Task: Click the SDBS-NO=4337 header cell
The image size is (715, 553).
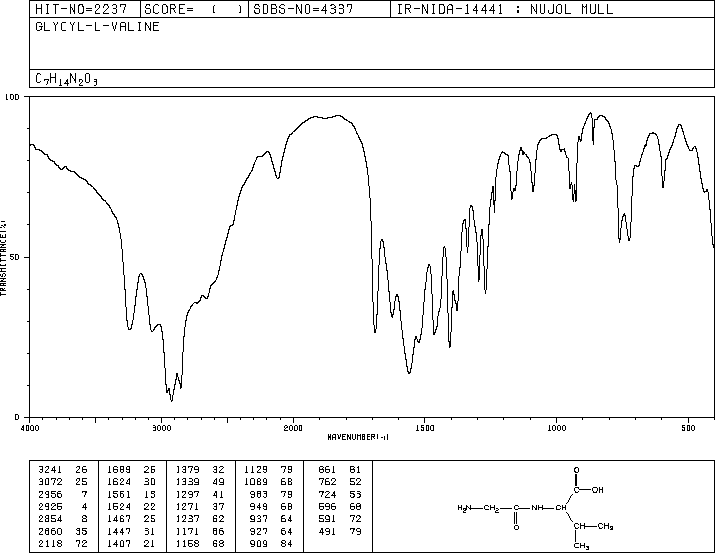Action: tap(303, 9)
